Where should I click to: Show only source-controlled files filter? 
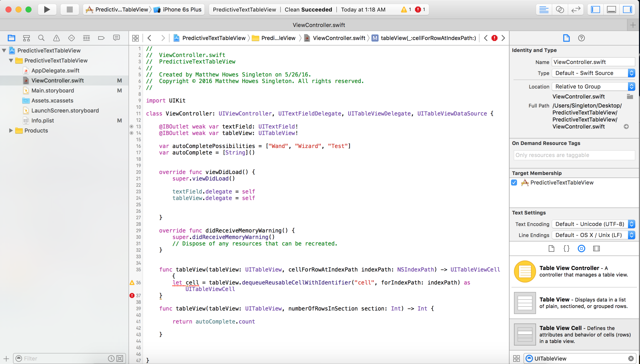click(x=120, y=358)
